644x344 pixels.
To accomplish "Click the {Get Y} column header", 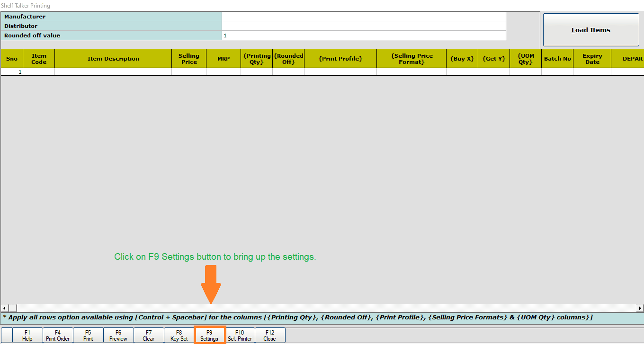I will point(494,59).
